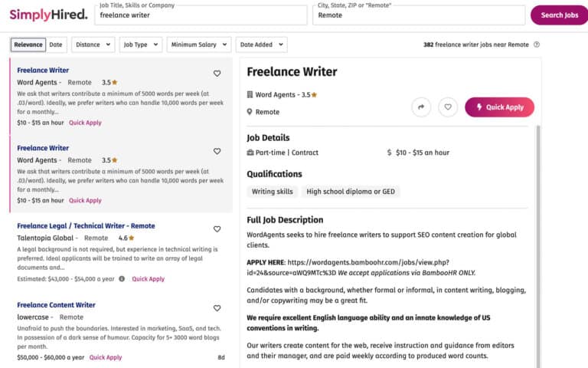
Task: Save job using heart button beside Quick Apply
Action: tap(448, 107)
